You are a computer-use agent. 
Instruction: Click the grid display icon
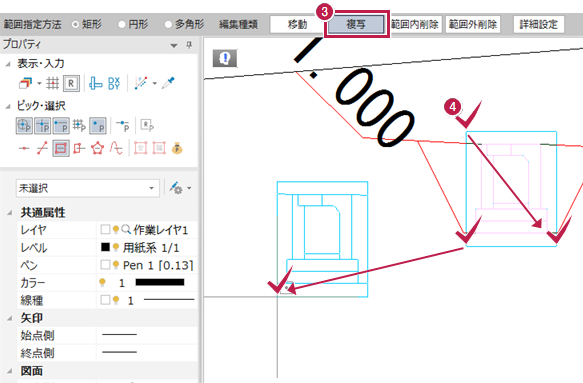(x=52, y=83)
